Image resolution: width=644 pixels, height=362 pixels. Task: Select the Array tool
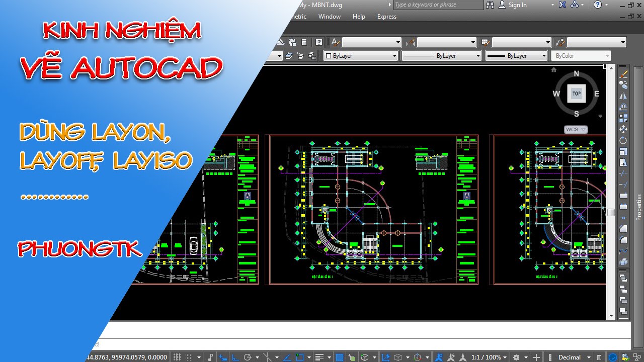coord(623,119)
